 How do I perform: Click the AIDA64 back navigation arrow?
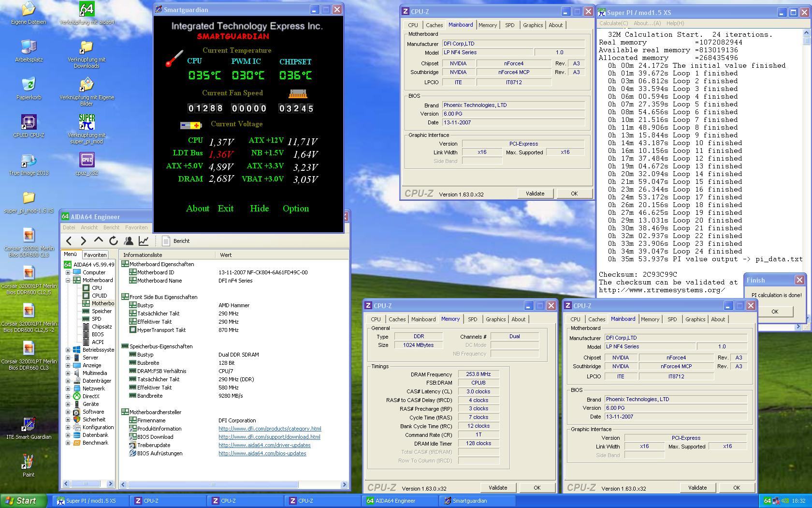69,240
